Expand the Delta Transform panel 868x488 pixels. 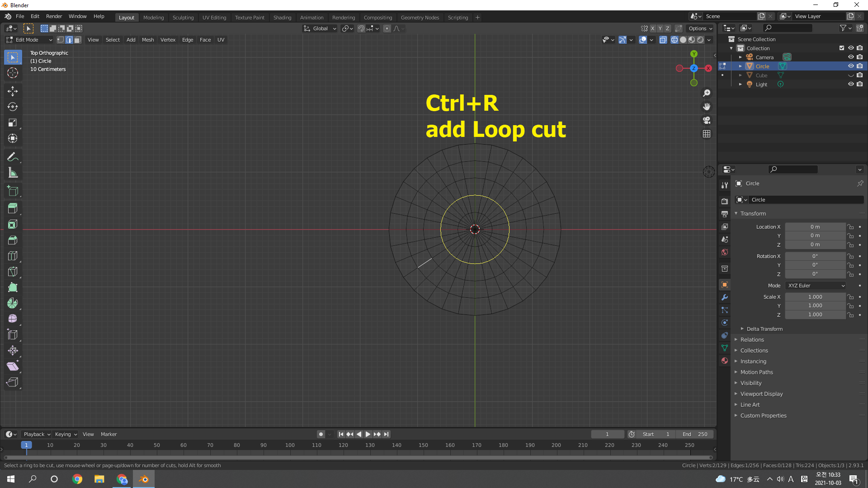click(764, 329)
